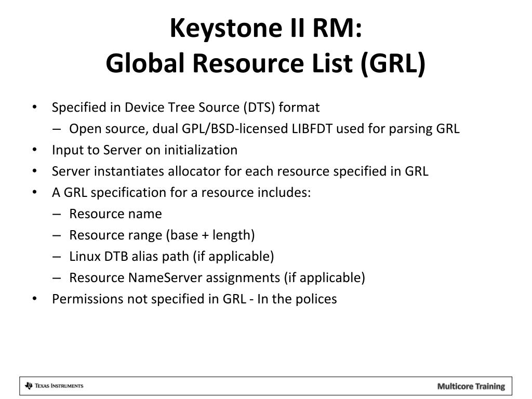
Task: Select the line about dual GPL/BSD-licensed LIBFDT
Action: tap(264, 129)
